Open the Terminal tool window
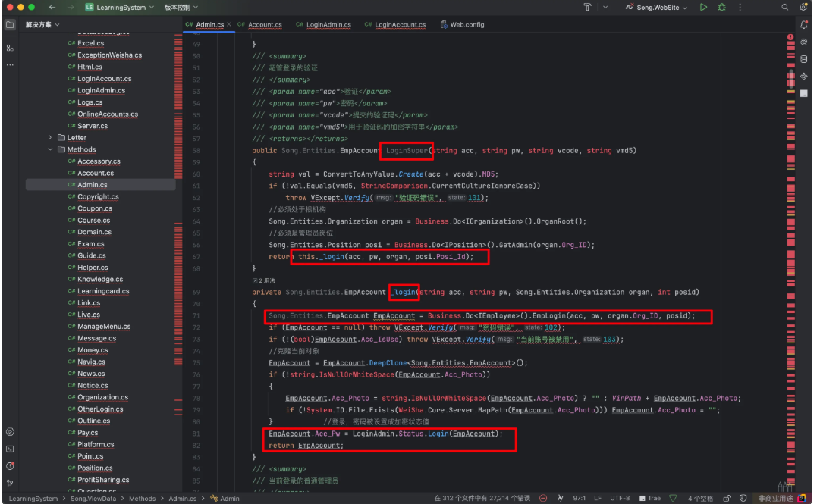Viewport: 817px width, 504px height. (10, 449)
